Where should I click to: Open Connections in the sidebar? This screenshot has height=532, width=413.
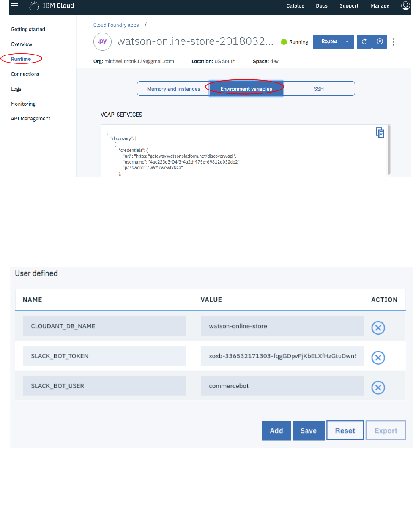tap(25, 74)
